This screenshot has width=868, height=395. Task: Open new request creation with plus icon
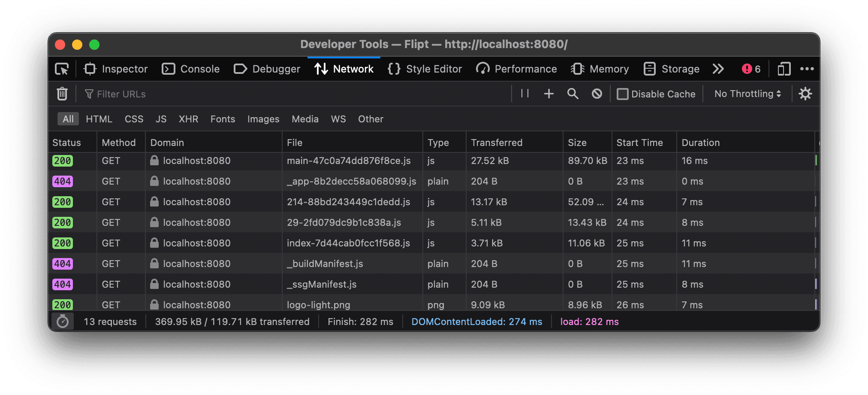[549, 94]
